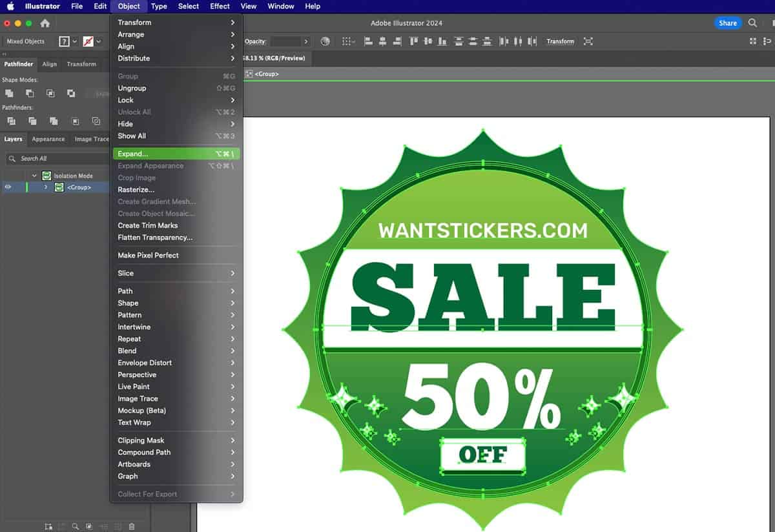The image size is (775, 532).
Task: Click Horizontal Distribute Center icon
Action: 519,41
